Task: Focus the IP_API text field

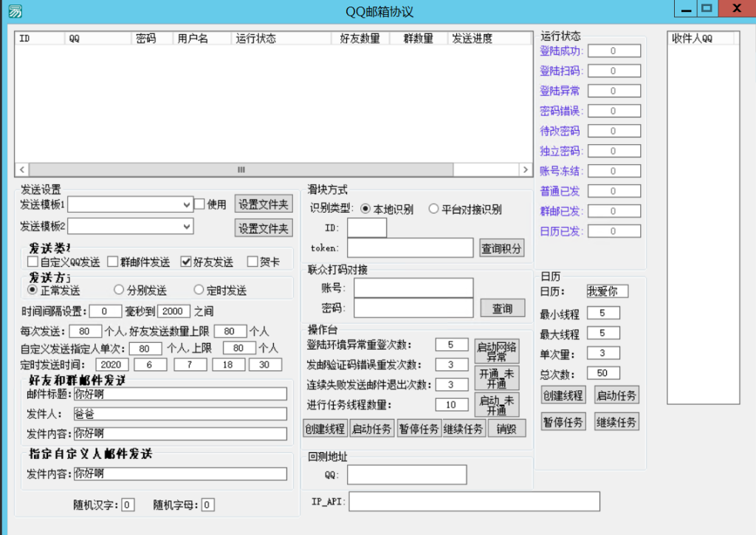Action: [x=474, y=502]
